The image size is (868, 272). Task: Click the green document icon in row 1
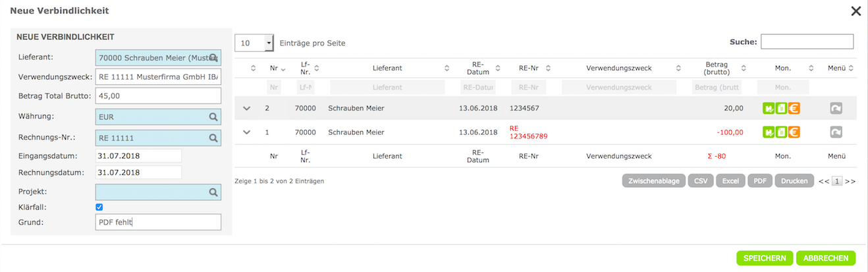tap(781, 132)
